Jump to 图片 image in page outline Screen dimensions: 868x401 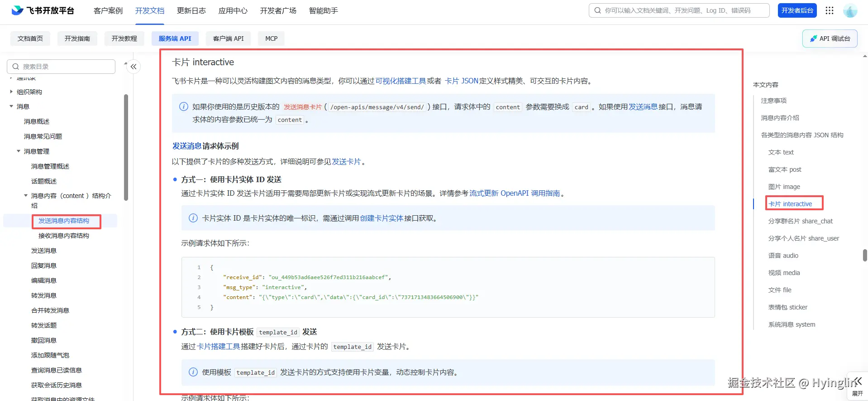[x=784, y=187]
